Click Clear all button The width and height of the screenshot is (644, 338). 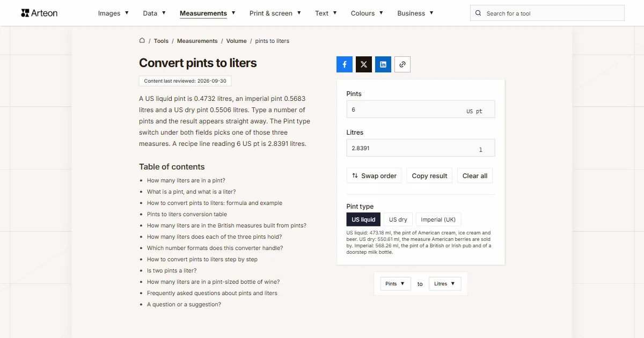coord(475,176)
